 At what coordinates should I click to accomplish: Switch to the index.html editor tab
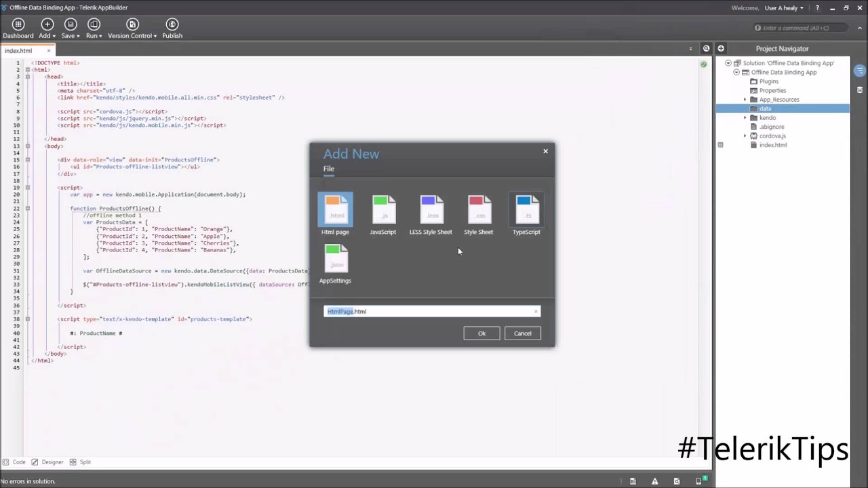coord(18,51)
